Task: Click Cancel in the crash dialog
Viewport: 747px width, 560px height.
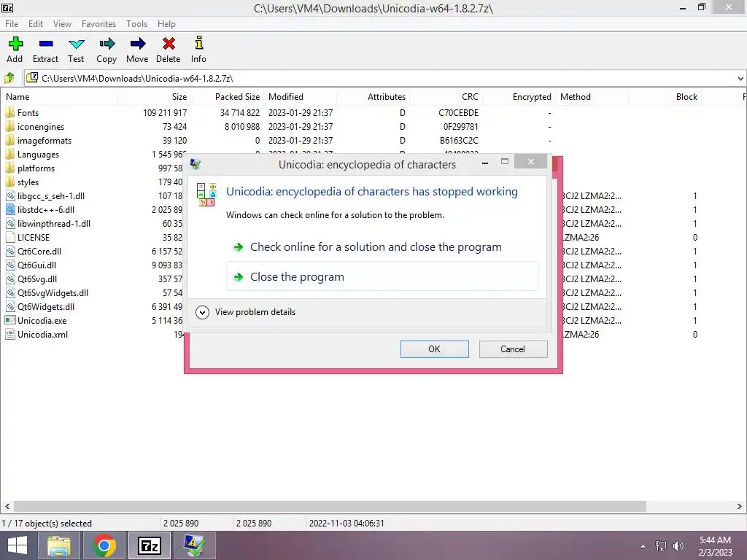Action: [x=513, y=349]
